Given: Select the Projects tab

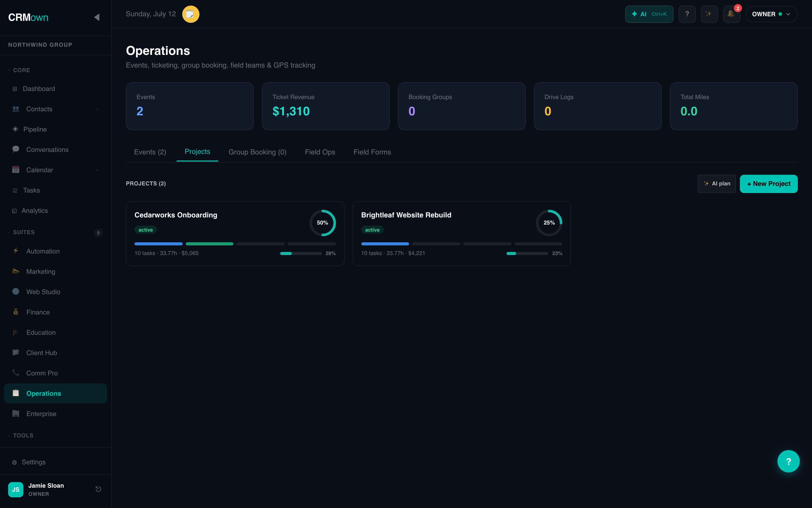Looking at the screenshot, I should [197, 152].
